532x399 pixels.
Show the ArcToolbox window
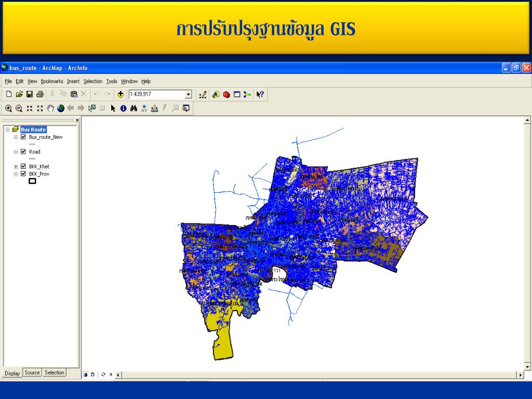[x=227, y=95]
